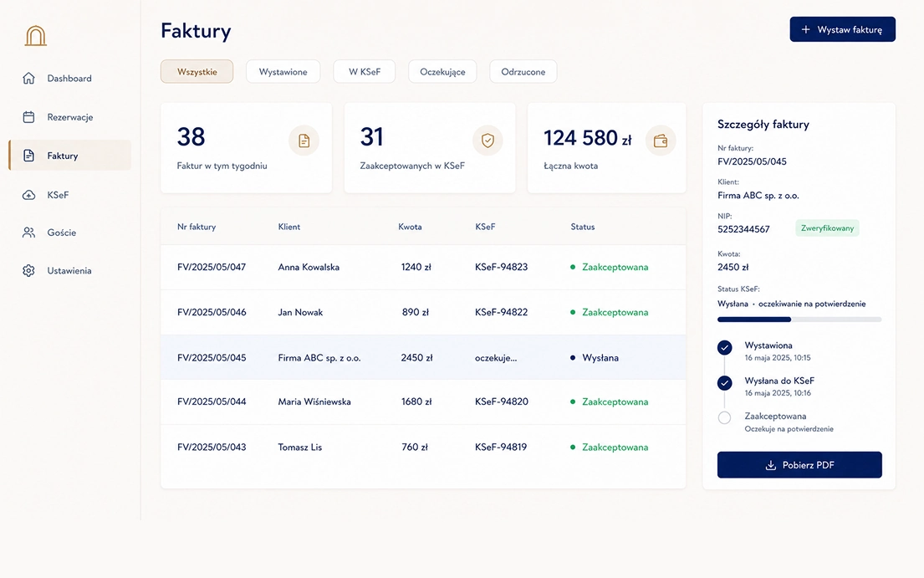Image resolution: width=924 pixels, height=578 pixels.
Task: Click the Wystaw fakturę button
Action: pyautogui.click(x=843, y=29)
